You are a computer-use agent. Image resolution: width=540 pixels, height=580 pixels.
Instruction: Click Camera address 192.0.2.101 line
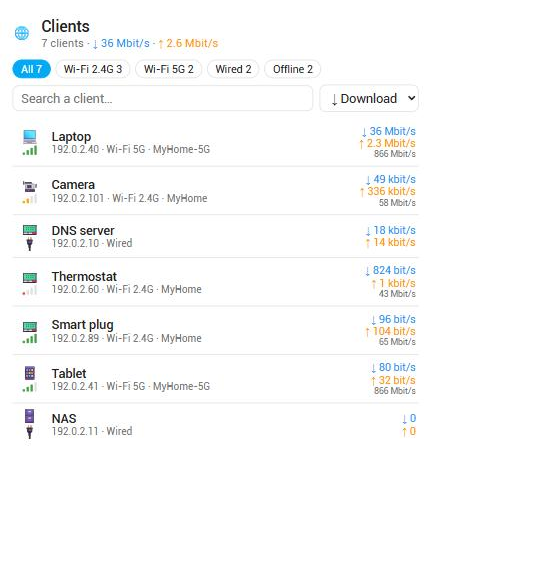coord(129,198)
